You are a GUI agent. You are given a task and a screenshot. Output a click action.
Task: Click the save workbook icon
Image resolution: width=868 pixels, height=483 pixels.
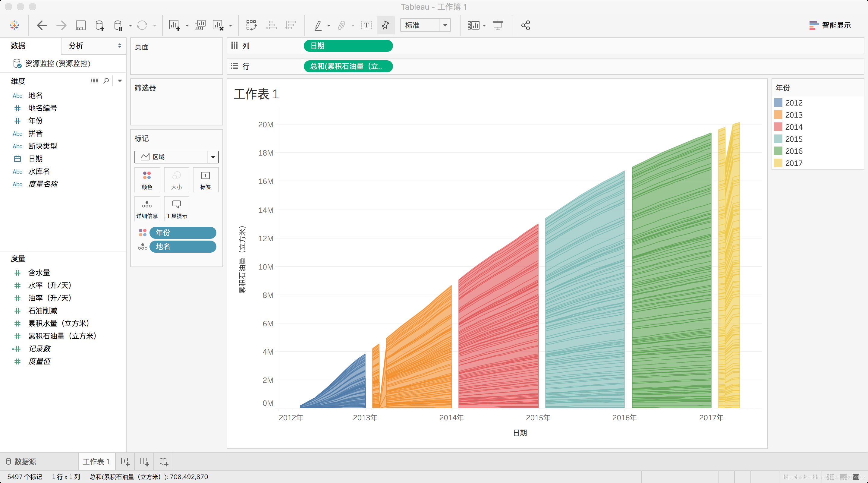click(80, 25)
